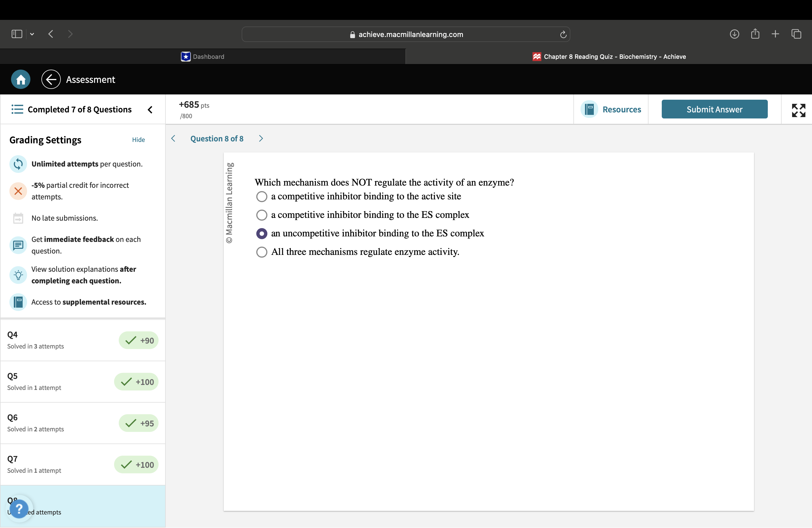Click the back arrow beside Assessment

coord(51,79)
